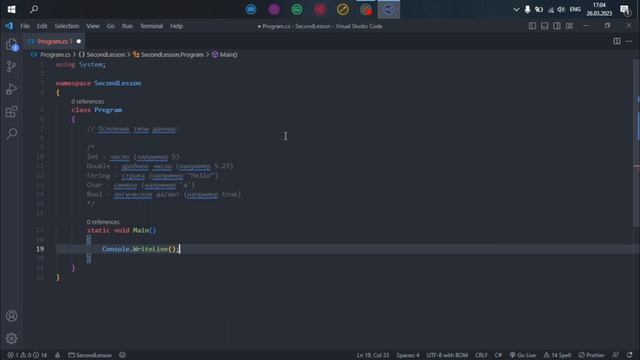This screenshot has width=640, height=360.
Task: Click the namespace SecondLesson line
Action: [98, 83]
